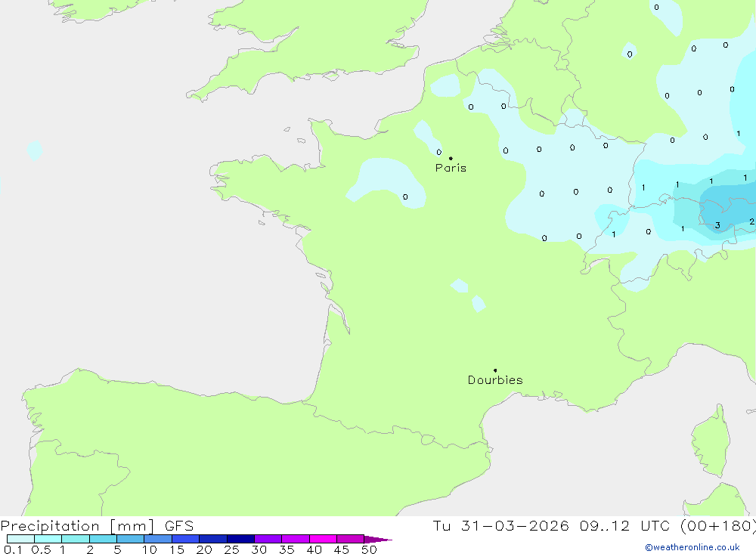Click the 5 mm legend color swatch
The width and height of the screenshot is (756, 554).
130,539
